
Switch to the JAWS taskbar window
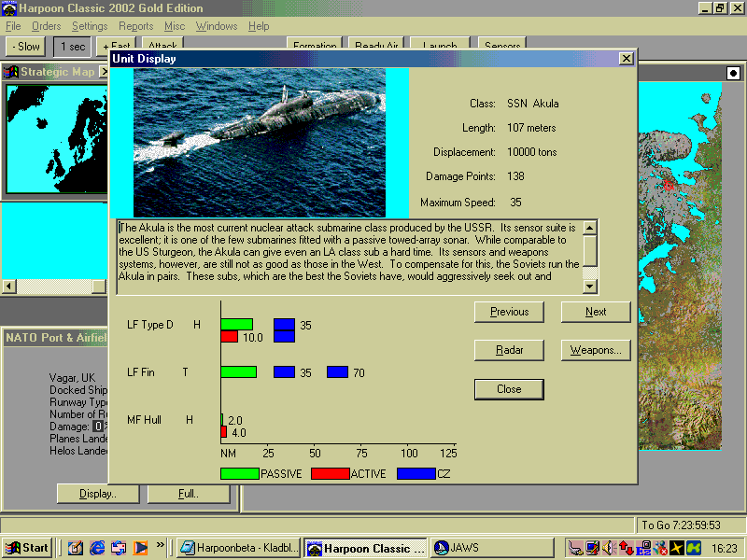(493, 548)
